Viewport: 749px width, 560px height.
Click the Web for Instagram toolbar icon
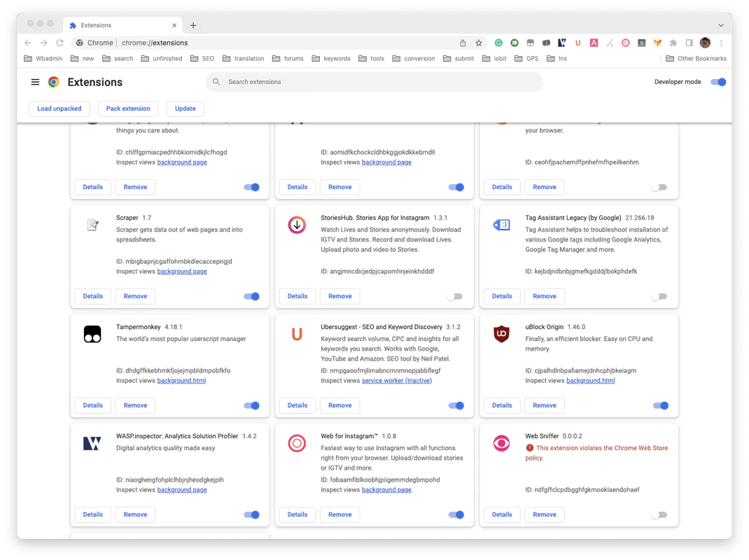(x=626, y=43)
